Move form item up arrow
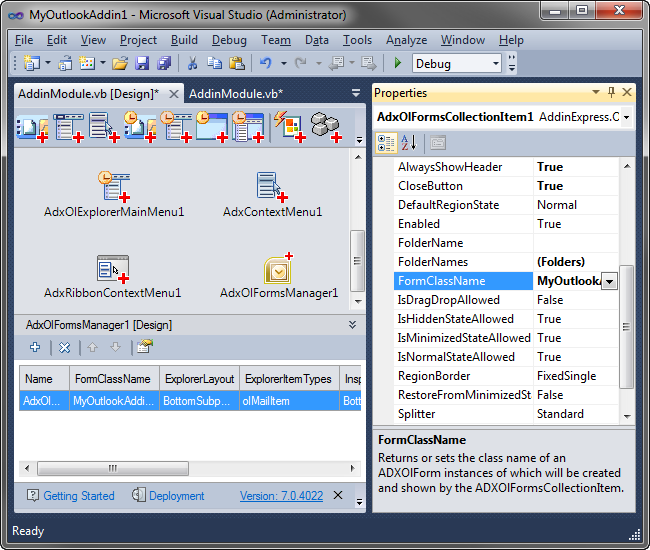Viewport: 650px width, 550px height. [92, 347]
